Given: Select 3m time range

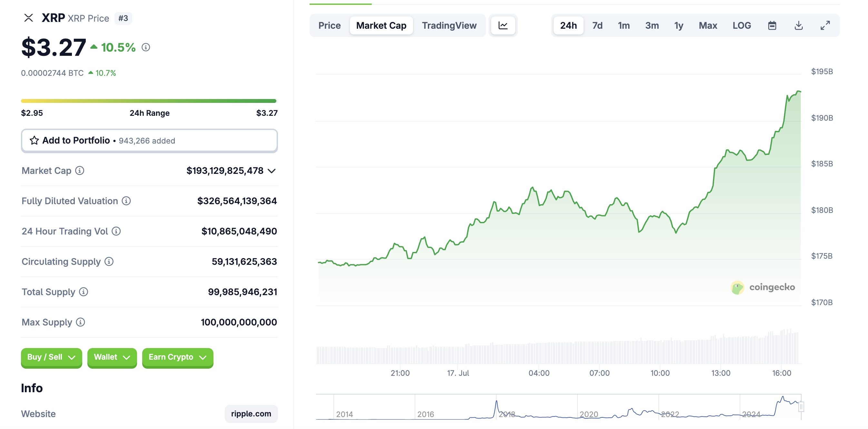Looking at the screenshot, I should tap(652, 25).
